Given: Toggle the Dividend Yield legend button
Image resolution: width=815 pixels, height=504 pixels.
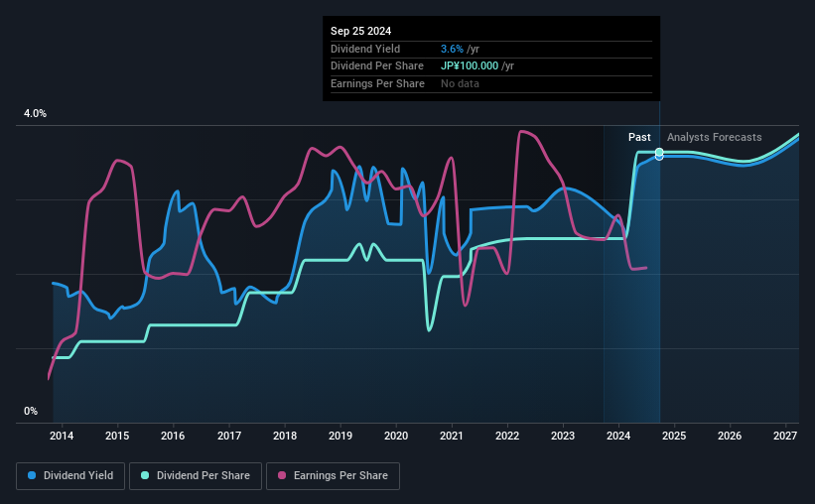Looking at the screenshot, I should (x=70, y=476).
